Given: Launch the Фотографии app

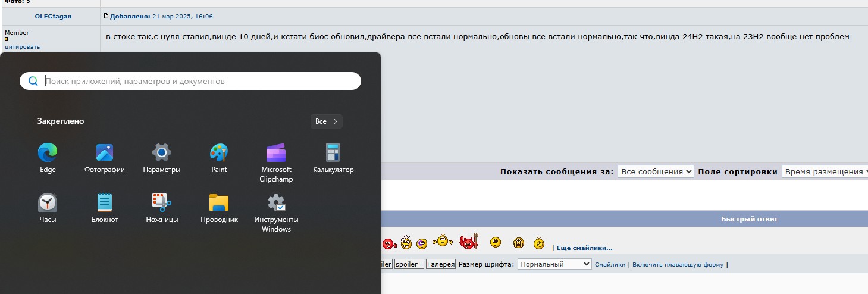Looking at the screenshot, I should click(105, 158).
